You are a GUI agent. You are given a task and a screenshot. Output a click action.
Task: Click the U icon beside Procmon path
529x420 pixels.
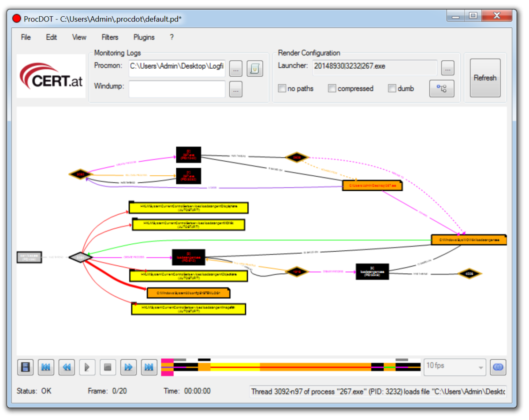pyautogui.click(x=254, y=68)
